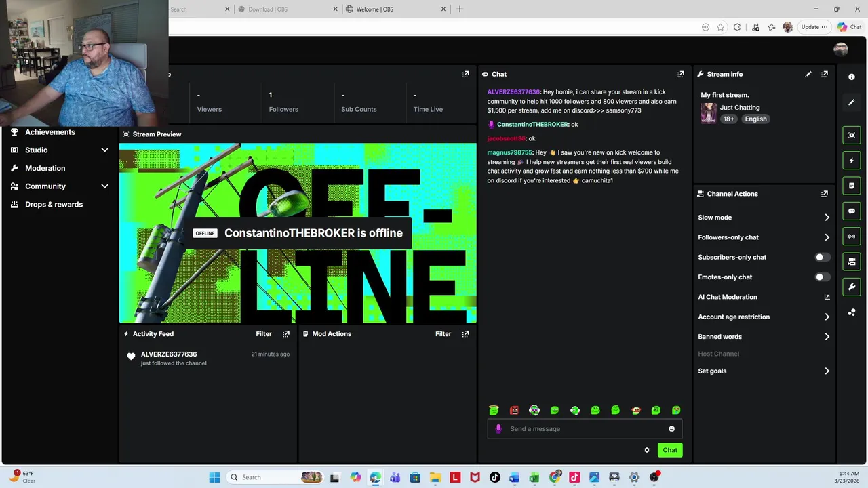Open Windows Start menu
The image size is (868, 488).
[214, 477]
